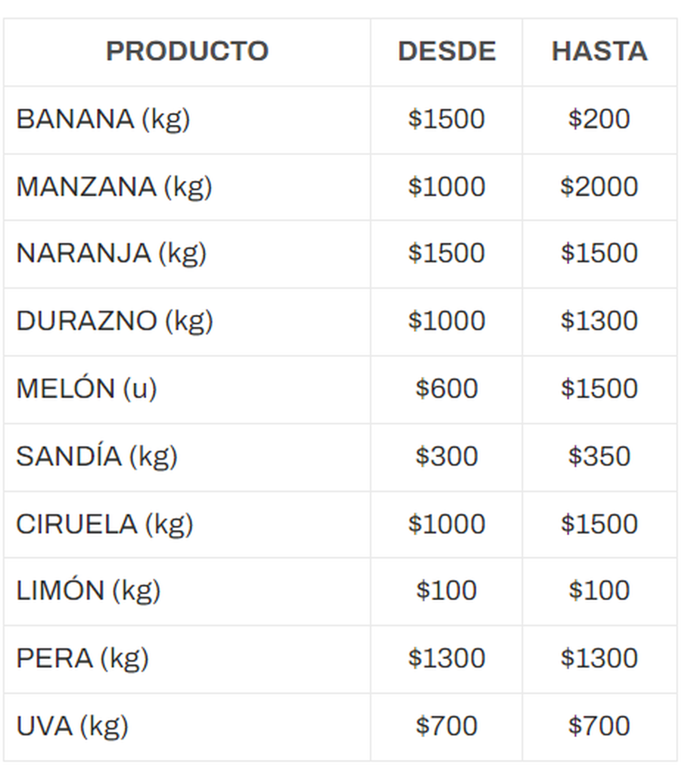The width and height of the screenshot is (700, 778).
Task: Click the NARANJA (kg) row label
Action: click(111, 254)
